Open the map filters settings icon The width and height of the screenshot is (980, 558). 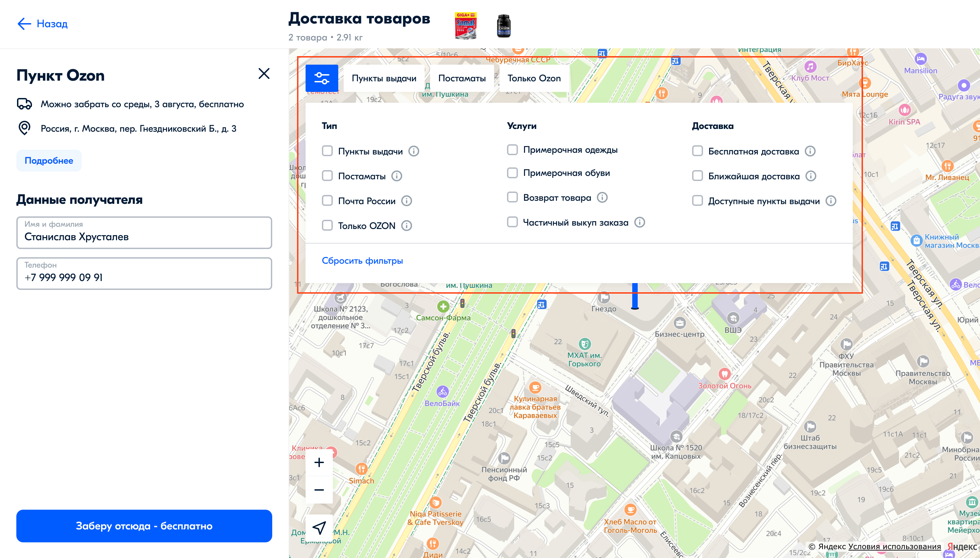(322, 78)
